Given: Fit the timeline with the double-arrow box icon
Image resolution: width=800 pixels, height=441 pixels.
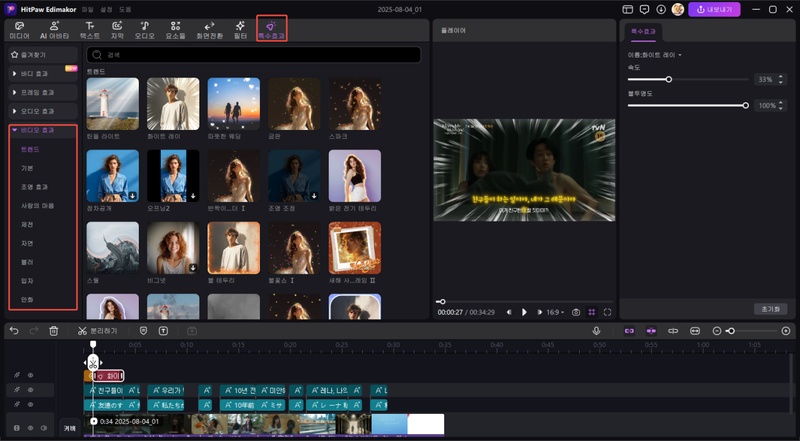Looking at the screenshot, I should pos(695,331).
